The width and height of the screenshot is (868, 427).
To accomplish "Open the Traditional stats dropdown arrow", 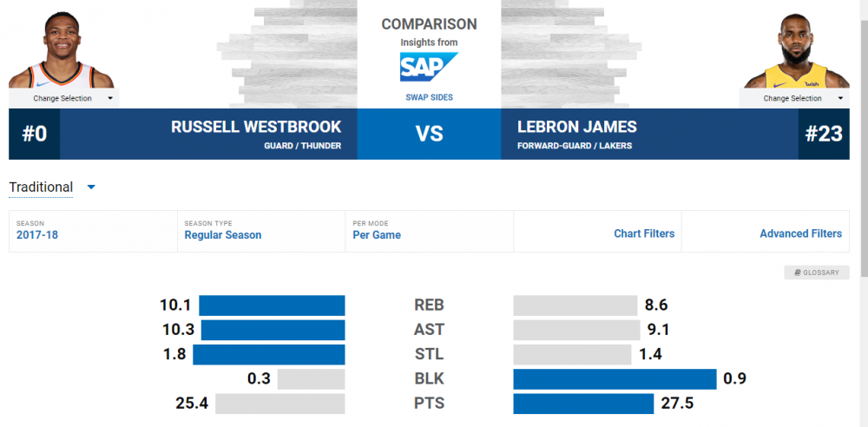I will click(x=90, y=187).
